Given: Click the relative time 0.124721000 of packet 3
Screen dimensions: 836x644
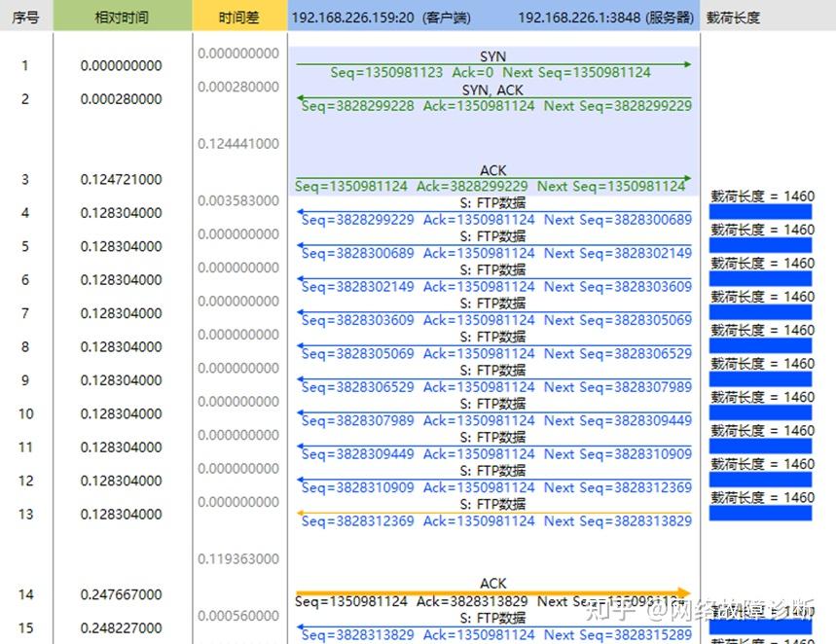Looking at the screenshot, I should pyautogui.click(x=122, y=179).
